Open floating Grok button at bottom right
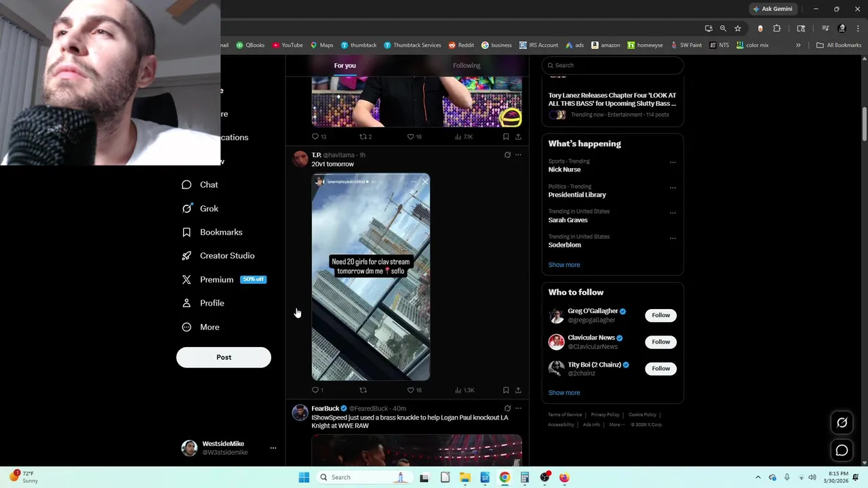The width and height of the screenshot is (868, 488). pos(842,422)
